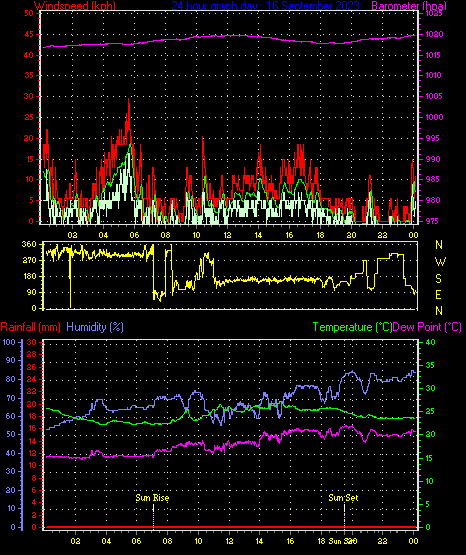Screen dimensions: 466x555
Task: Click the 995 barometer axis value
Action: [x=432, y=138]
